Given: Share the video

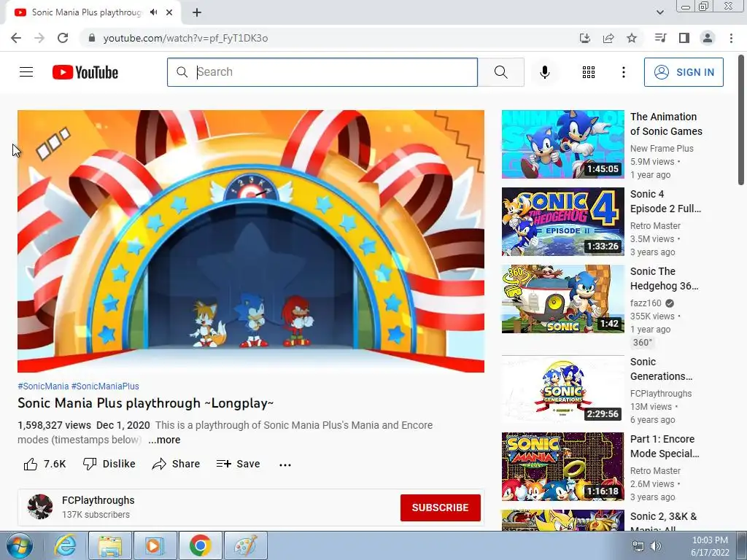Looking at the screenshot, I should tap(176, 464).
